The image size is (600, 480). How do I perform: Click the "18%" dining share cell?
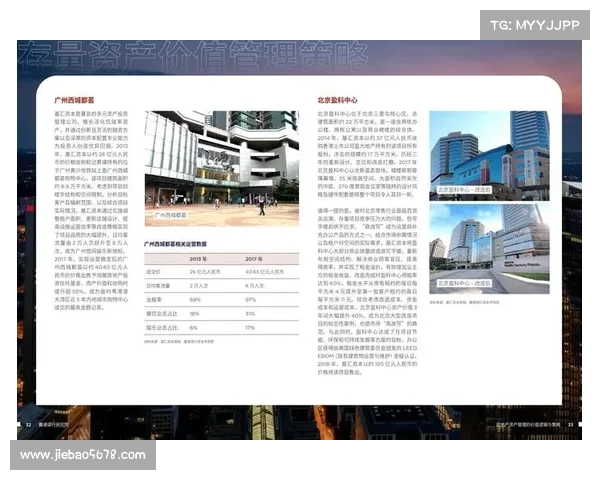pos(194,314)
